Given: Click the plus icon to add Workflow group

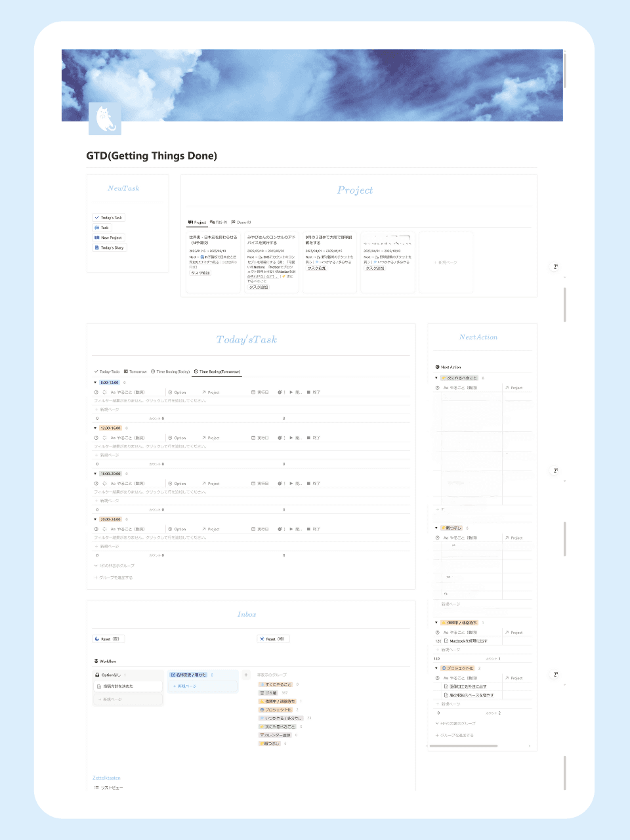Looking at the screenshot, I should [246, 675].
